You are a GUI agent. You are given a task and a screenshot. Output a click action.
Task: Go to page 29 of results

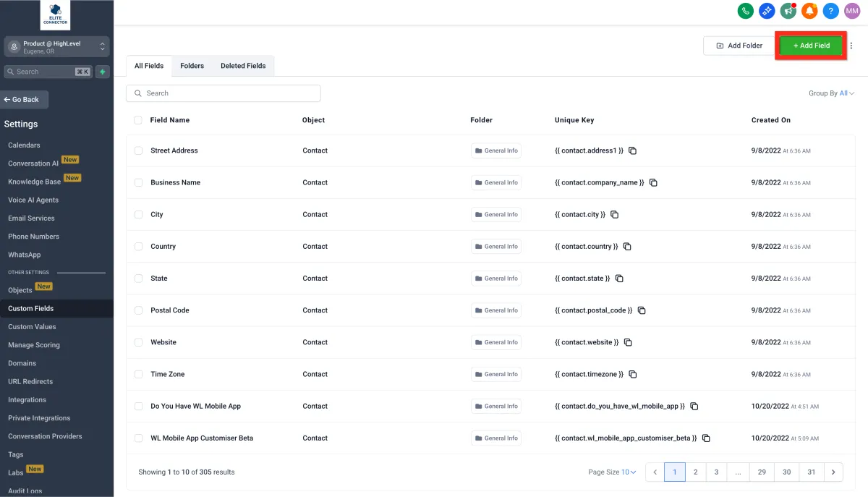[x=762, y=472]
